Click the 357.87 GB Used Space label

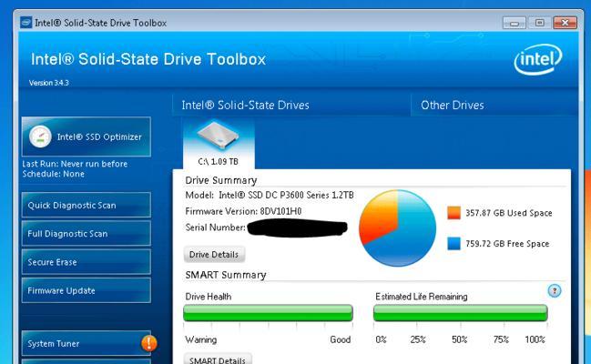(x=508, y=213)
